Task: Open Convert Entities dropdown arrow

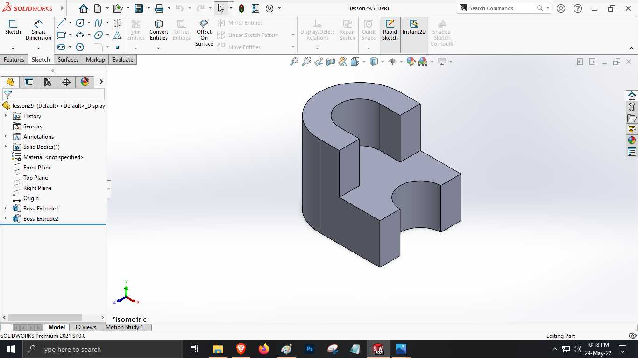Action: coord(159,48)
